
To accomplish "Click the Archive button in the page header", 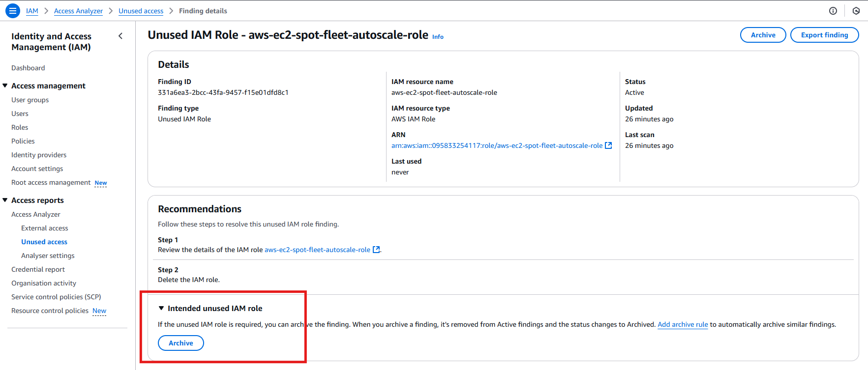I will (763, 35).
